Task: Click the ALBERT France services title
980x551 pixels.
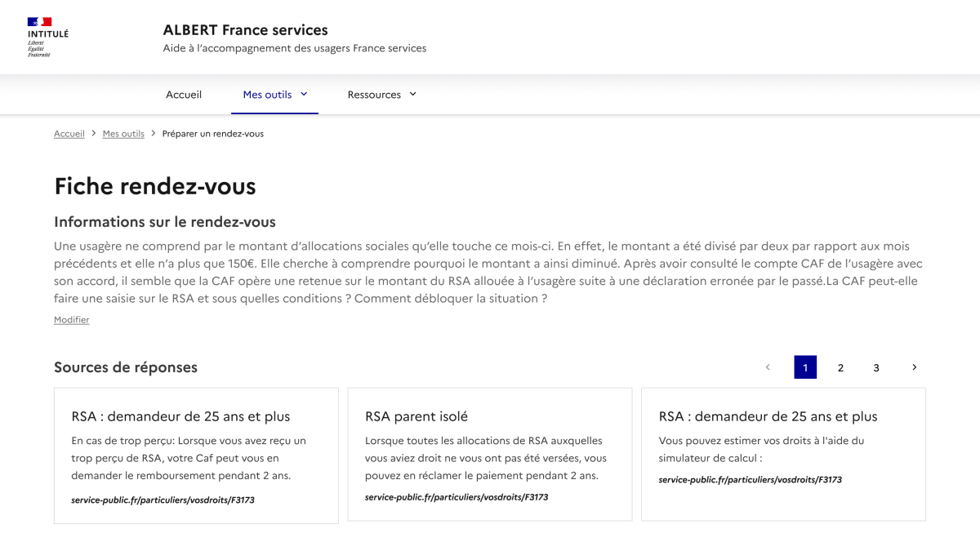Action: point(245,30)
